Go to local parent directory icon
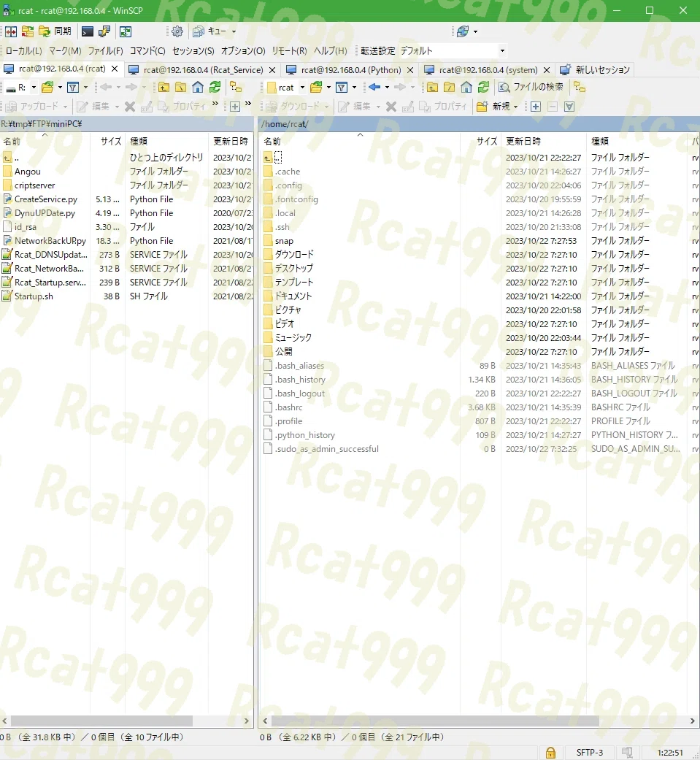700x760 pixels. pos(164,88)
